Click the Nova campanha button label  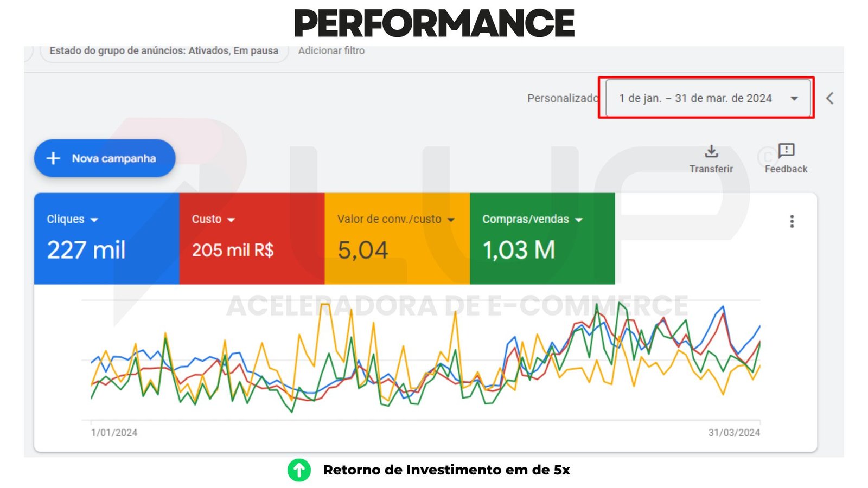[x=114, y=158]
